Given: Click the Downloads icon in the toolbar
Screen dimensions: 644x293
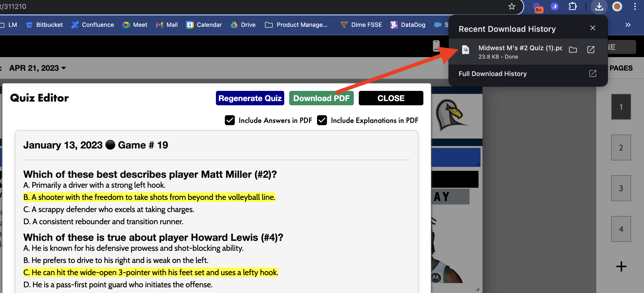Looking at the screenshot, I should click(599, 6).
